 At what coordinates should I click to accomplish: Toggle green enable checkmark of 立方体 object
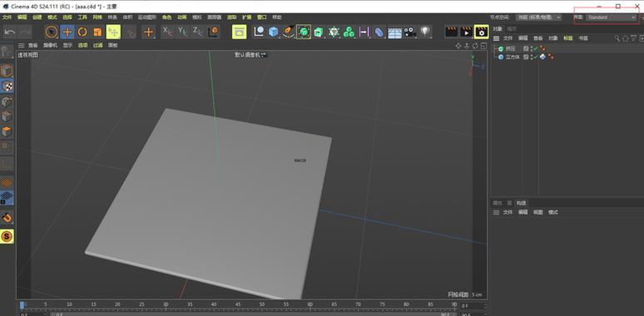[536, 57]
